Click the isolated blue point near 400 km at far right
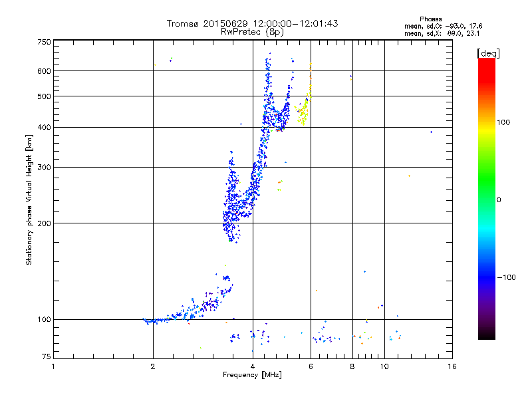The width and height of the screenshot is (532, 399). pyautogui.click(x=431, y=132)
